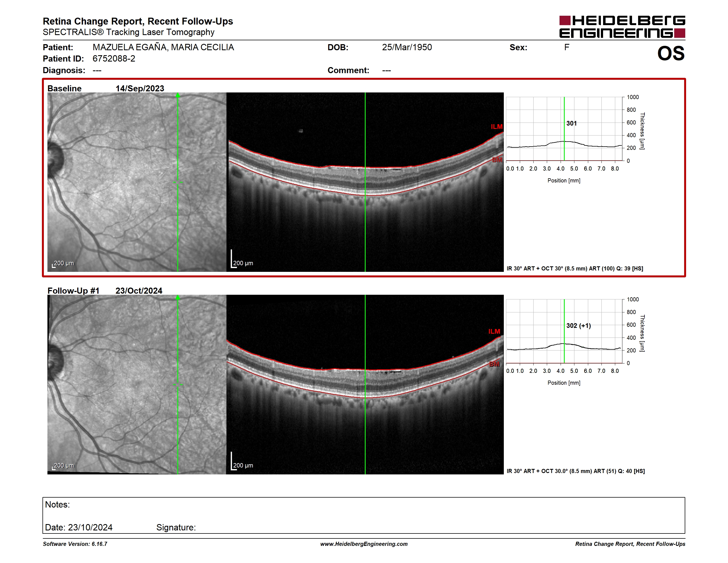Viewport: 728px width, 563px height.
Task: Click the 200 µm scale bar on baseline fundus
Action: point(63,264)
